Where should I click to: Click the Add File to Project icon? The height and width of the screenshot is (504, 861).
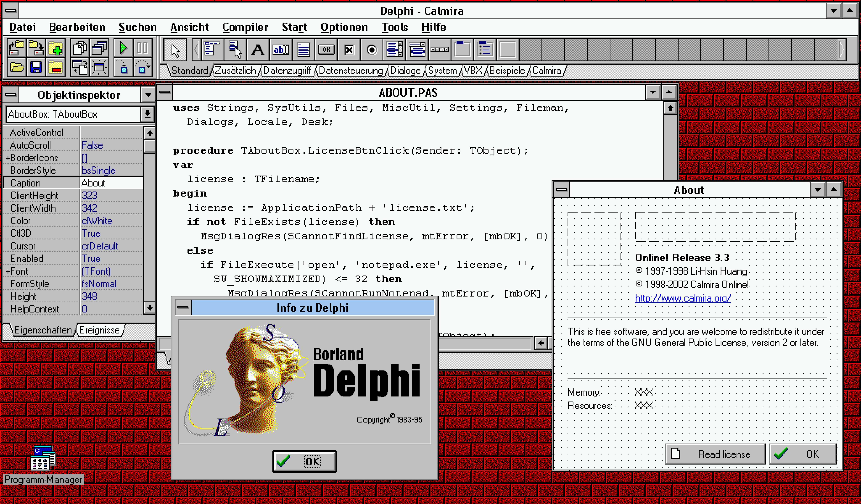point(55,48)
